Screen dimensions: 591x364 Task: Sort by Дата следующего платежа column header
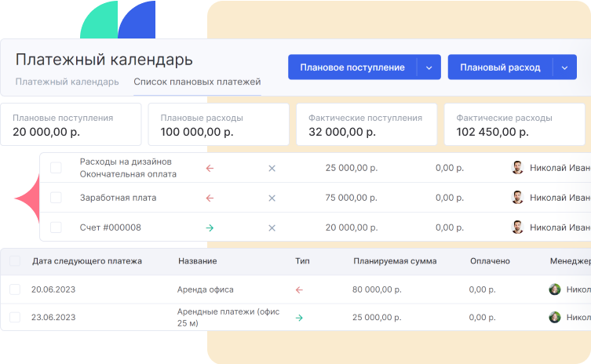click(x=86, y=260)
